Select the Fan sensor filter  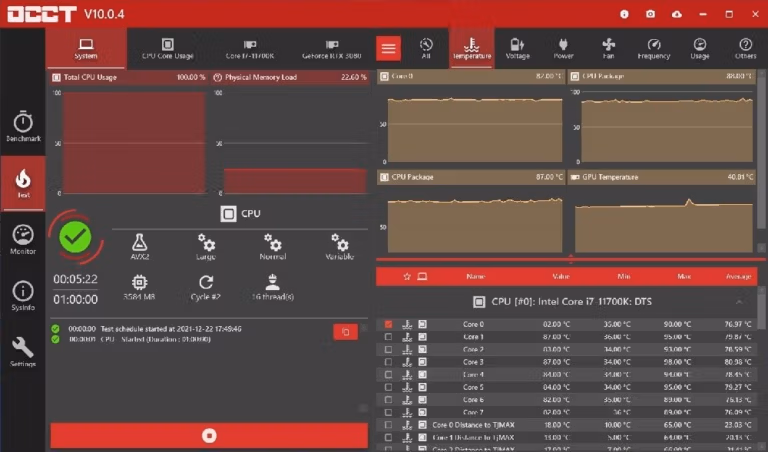tap(608, 48)
